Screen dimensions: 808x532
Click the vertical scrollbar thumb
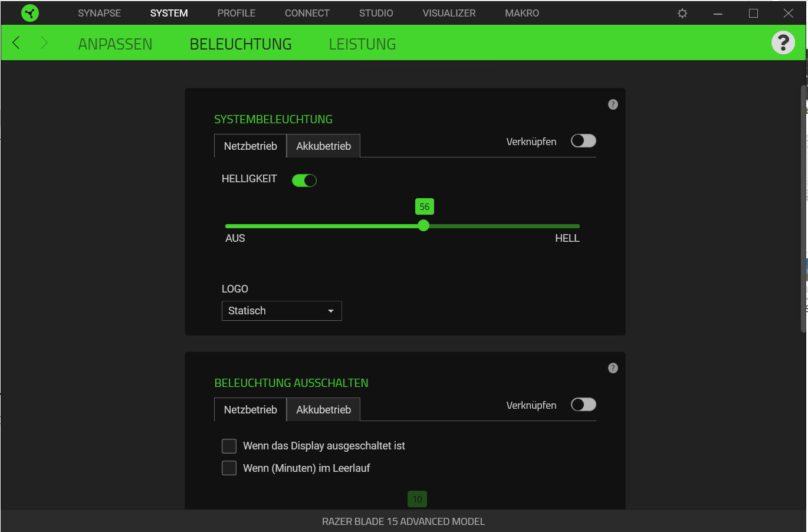803,209
